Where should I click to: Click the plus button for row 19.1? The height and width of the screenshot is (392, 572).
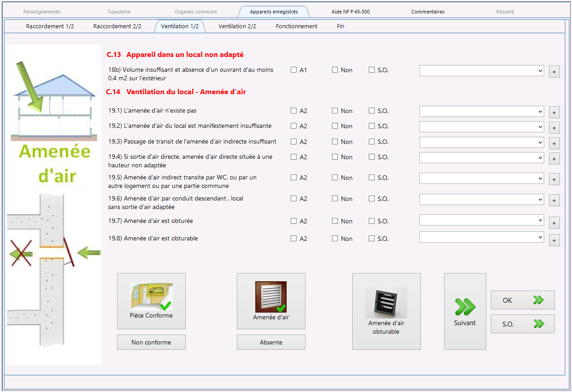pyautogui.click(x=554, y=113)
